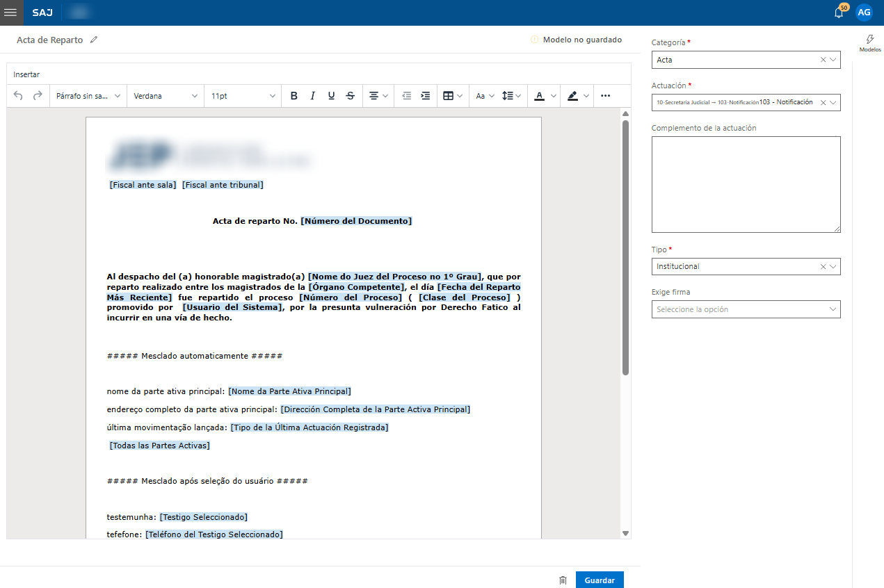Toggle strikethrough formatting
The width and height of the screenshot is (884, 588).
point(350,96)
